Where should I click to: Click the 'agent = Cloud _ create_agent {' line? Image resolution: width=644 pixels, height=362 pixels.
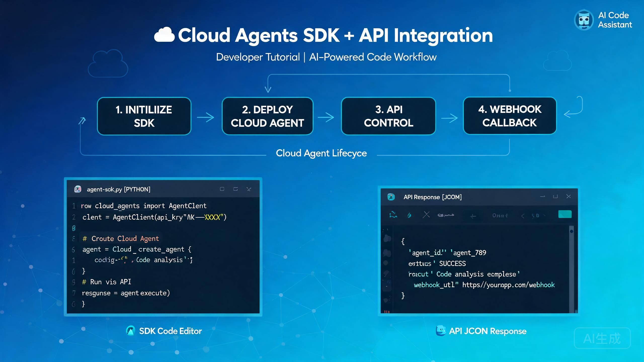[x=137, y=249]
